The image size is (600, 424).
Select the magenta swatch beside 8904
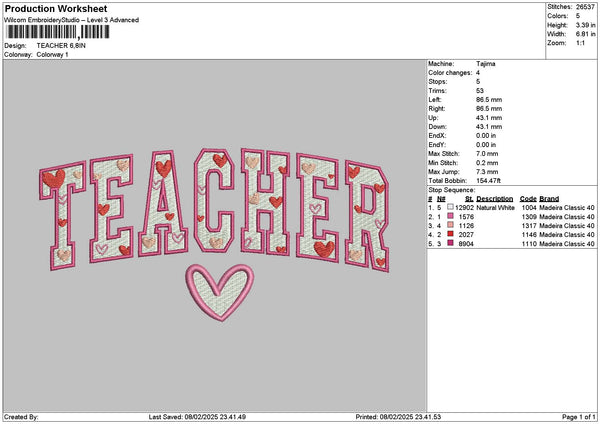[x=450, y=243]
